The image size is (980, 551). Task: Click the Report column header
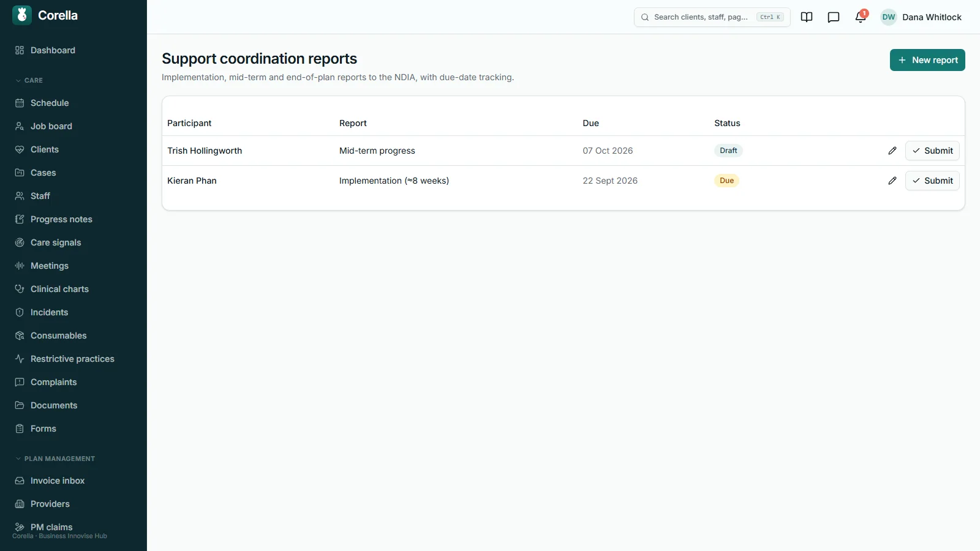tap(353, 123)
